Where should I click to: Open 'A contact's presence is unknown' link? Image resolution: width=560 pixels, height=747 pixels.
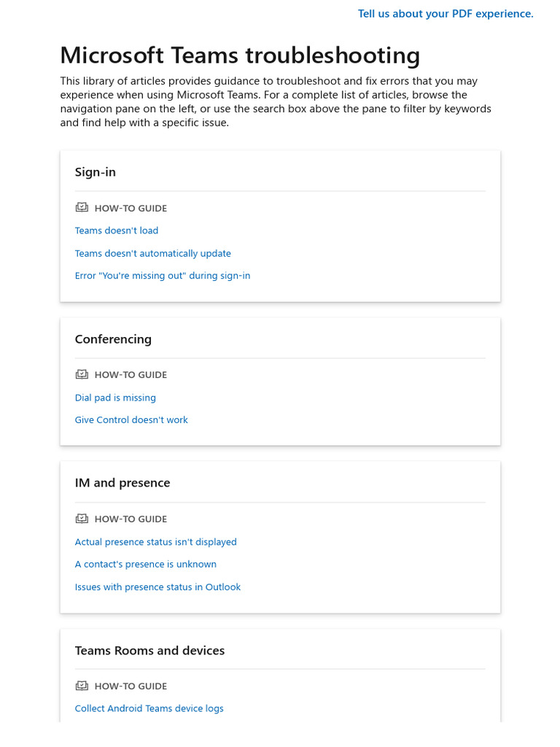point(146,564)
